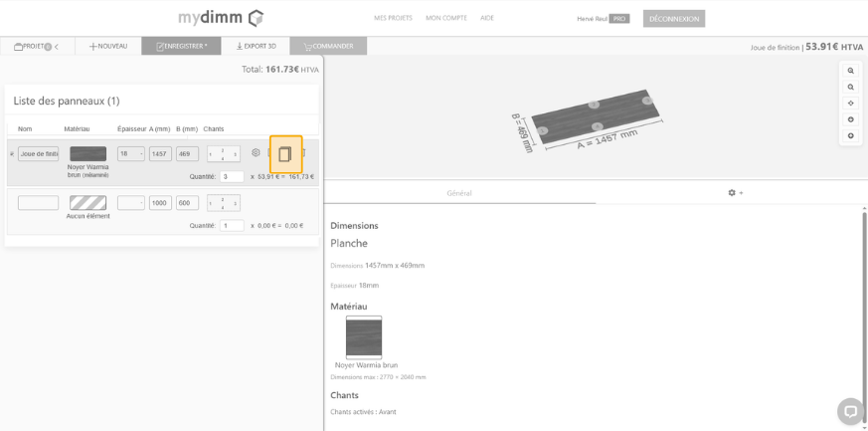
Task: Open the empty thickness dropdown in second row
Action: (130, 203)
